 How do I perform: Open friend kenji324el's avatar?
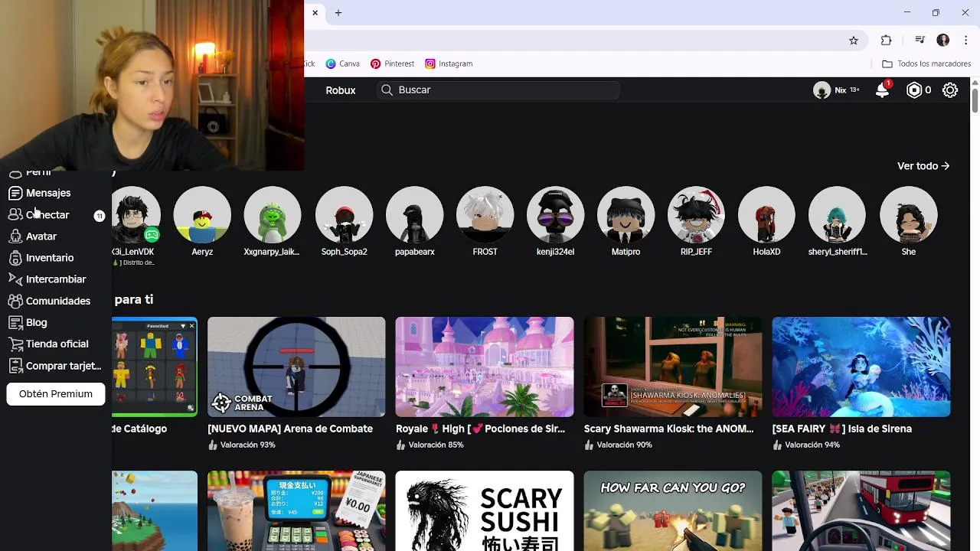pyautogui.click(x=555, y=215)
